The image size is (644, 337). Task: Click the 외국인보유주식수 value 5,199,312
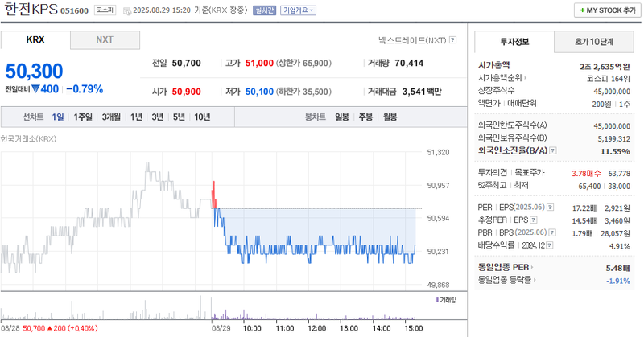click(614, 139)
